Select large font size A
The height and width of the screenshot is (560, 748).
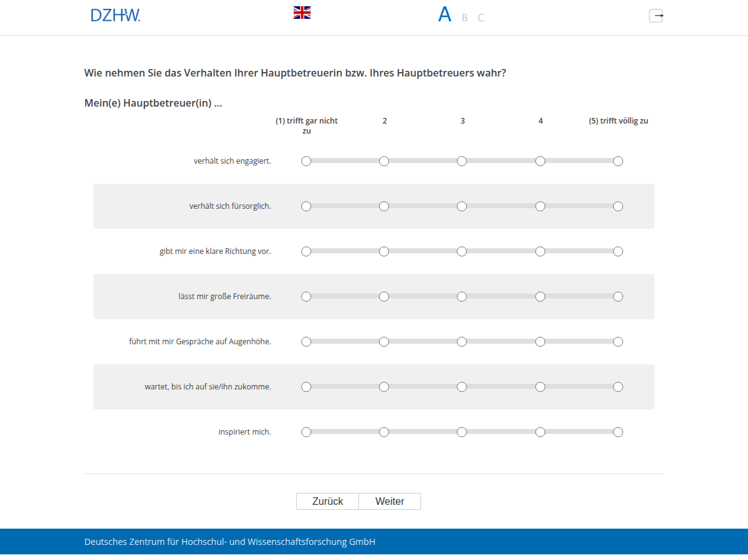445,14
